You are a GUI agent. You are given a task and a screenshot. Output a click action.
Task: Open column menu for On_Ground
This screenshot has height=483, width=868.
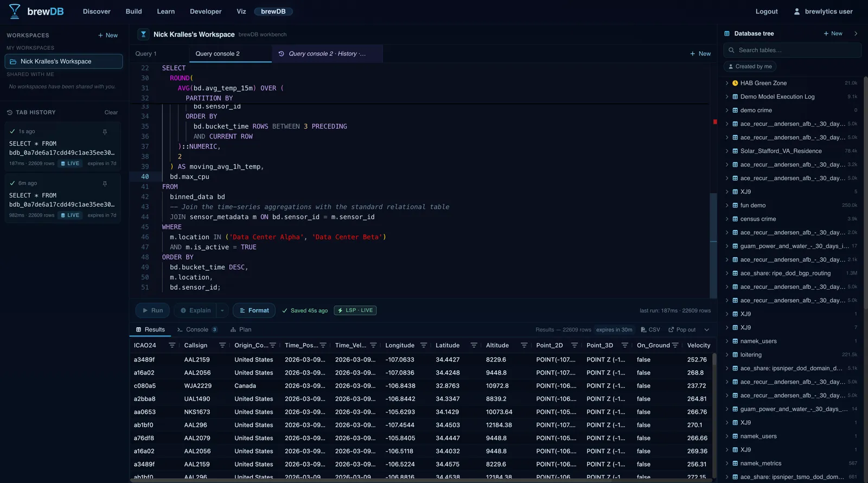point(675,345)
